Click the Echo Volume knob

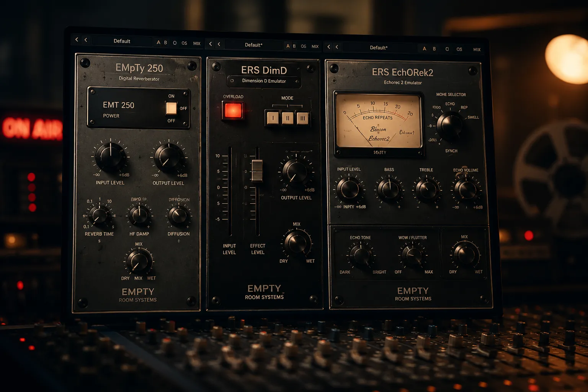tap(467, 189)
